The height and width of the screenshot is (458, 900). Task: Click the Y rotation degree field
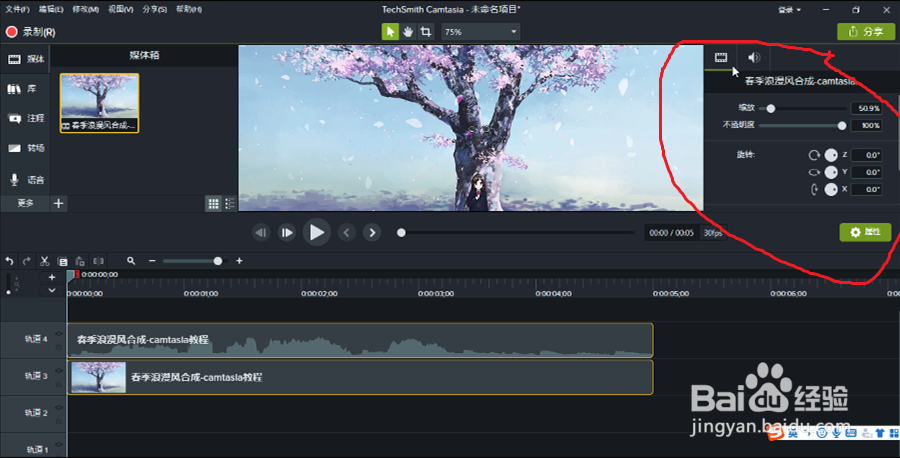point(867,172)
